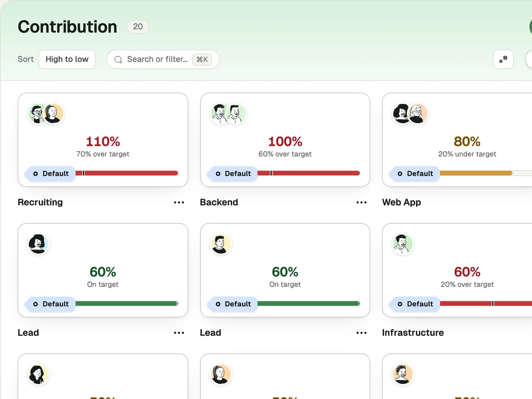532x399 pixels.
Task: Open the more options menu for Backend
Action: [361, 202]
